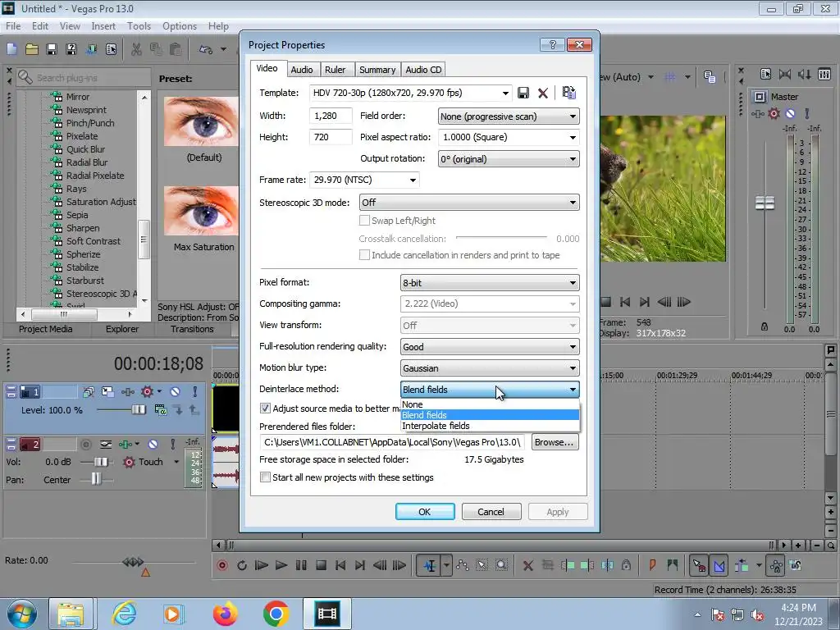The image size is (840, 630).
Task: Click the Touch automation gear icon on track 2
Action: coord(129,462)
